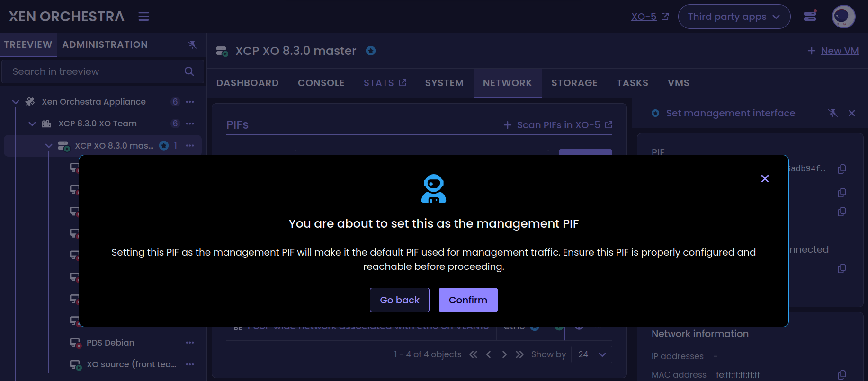Copy the MAC address value
Viewport: 868px width, 381px height.
tap(842, 375)
